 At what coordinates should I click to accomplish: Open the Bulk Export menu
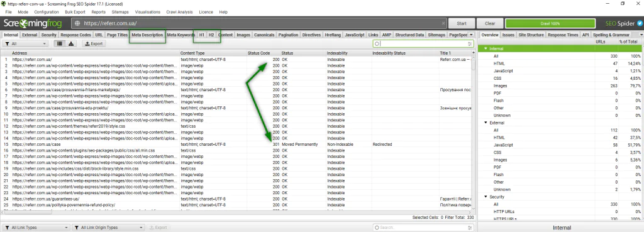click(75, 12)
